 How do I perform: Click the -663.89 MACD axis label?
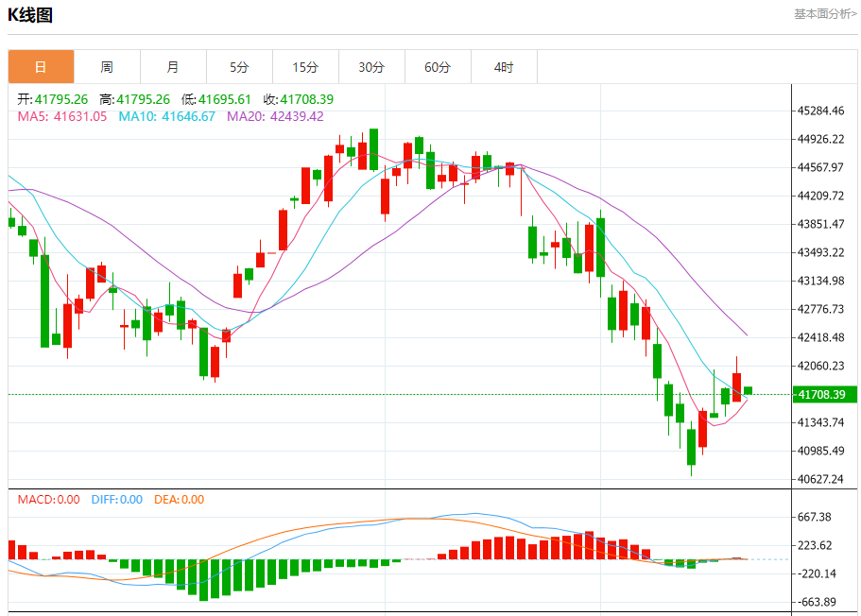[817, 602]
